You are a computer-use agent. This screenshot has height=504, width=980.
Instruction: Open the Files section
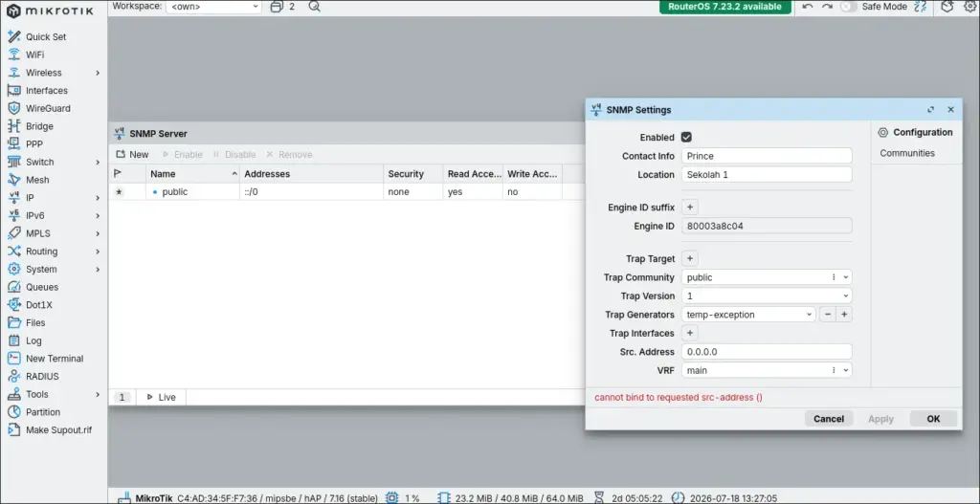(35, 323)
